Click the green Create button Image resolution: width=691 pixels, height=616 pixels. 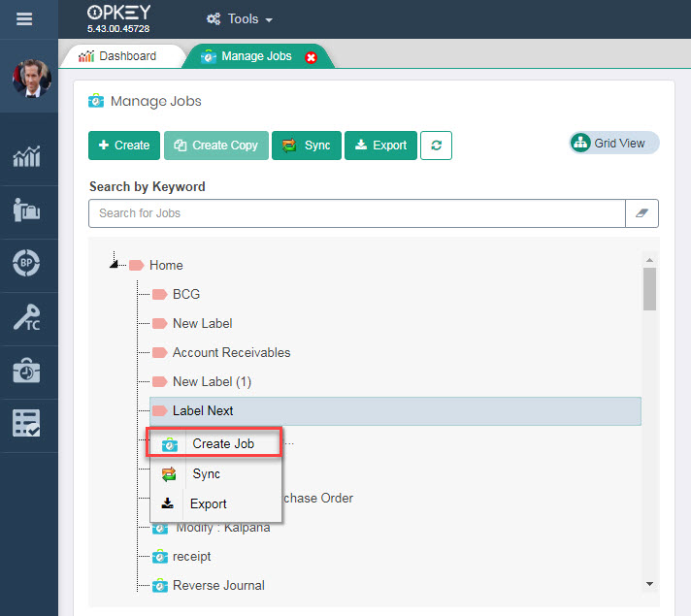pos(124,146)
